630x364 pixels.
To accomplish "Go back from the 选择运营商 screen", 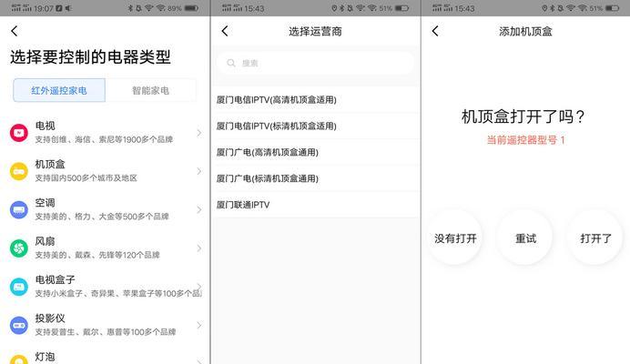I will (x=225, y=31).
